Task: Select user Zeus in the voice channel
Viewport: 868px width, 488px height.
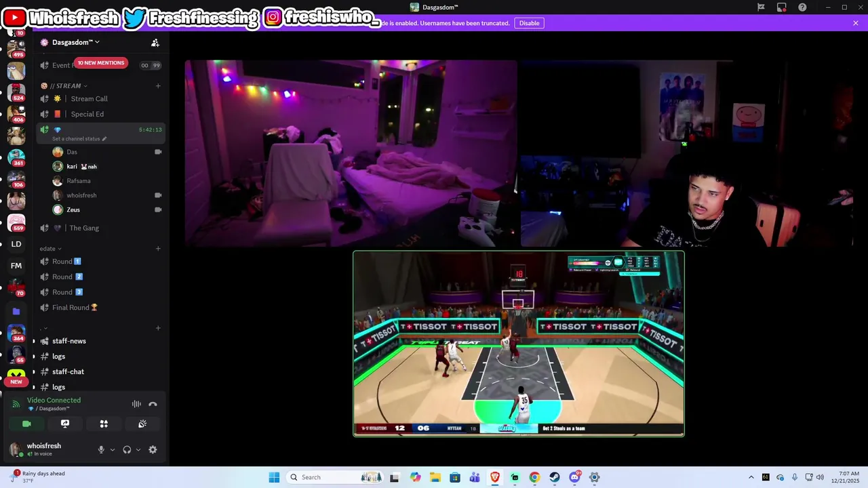Action: [107, 209]
